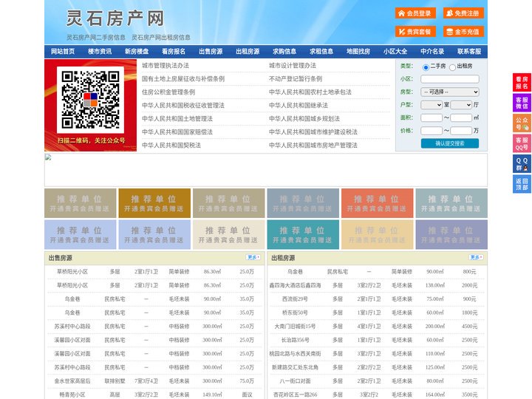
Task: Click the 免费注册 button
Action: point(463,13)
